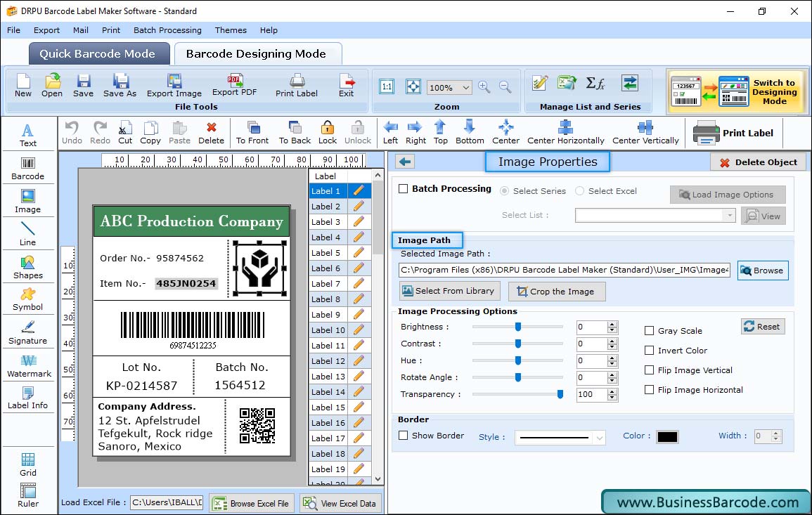Click the Transparency slider handle
Image resolution: width=812 pixels, height=515 pixels.
[560, 394]
